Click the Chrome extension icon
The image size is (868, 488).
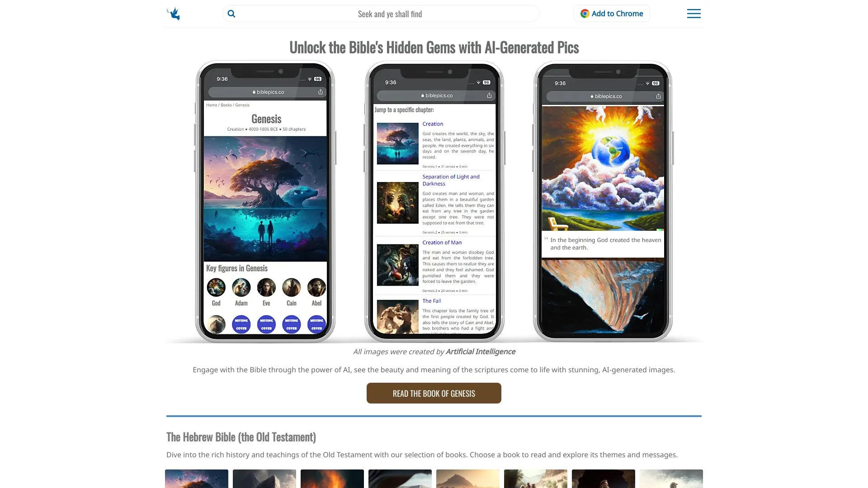[585, 13]
